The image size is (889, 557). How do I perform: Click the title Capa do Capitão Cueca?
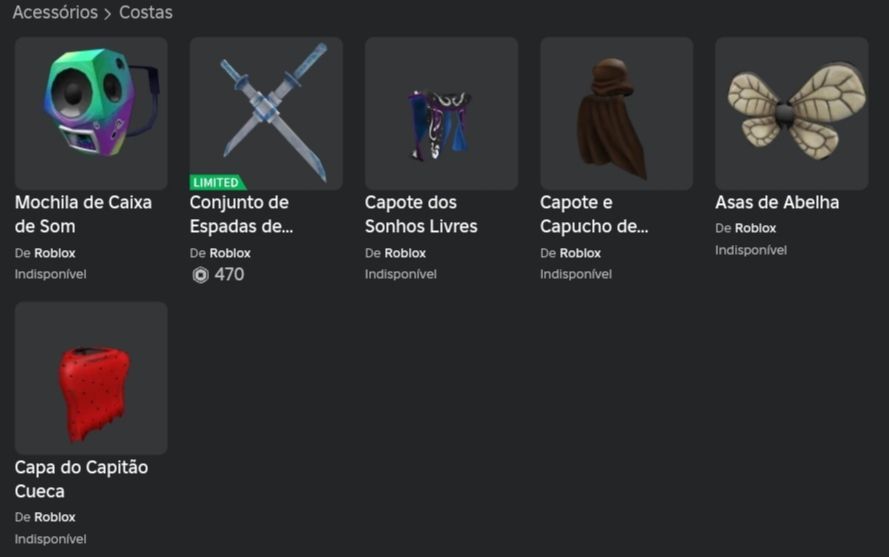click(82, 479)
